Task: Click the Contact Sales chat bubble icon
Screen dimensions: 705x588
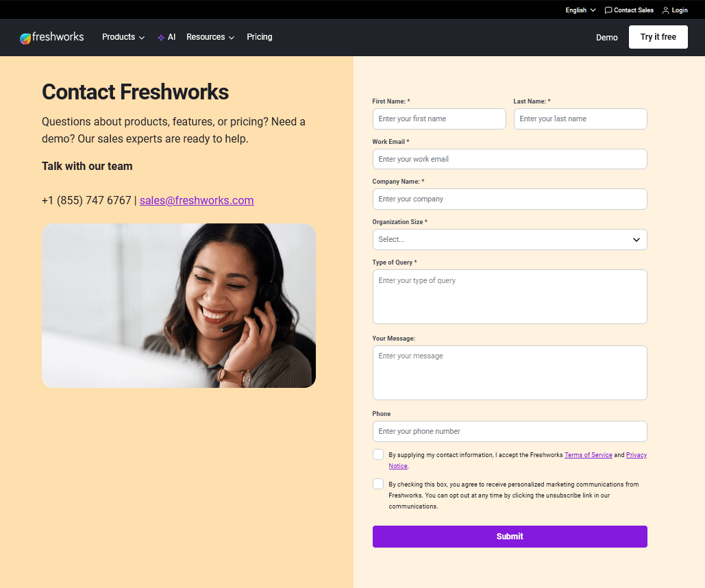Action: pos(608,10)
